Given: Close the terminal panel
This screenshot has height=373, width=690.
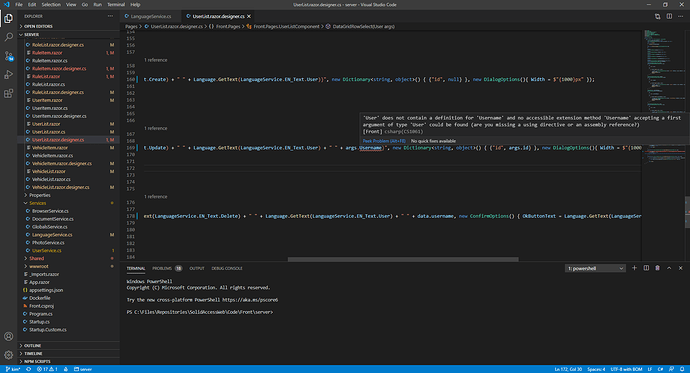Looking at the screenshot, I should (680, 268).
